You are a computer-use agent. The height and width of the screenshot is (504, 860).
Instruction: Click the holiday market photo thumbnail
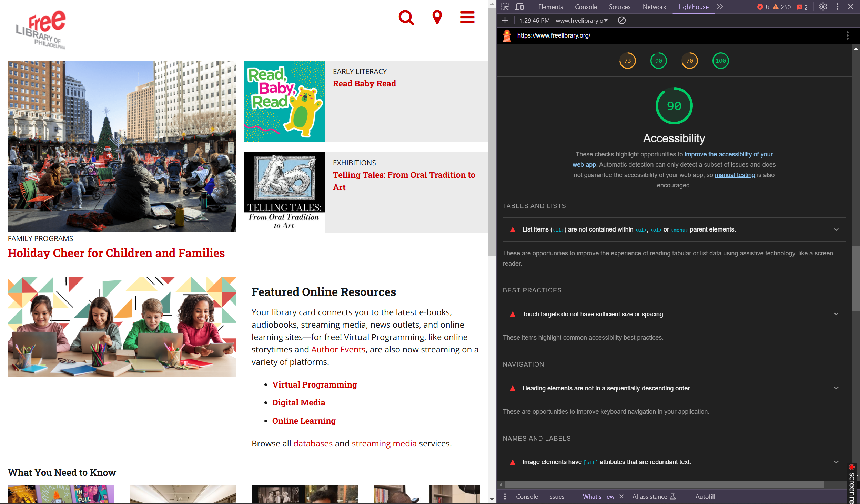[122, 146]
